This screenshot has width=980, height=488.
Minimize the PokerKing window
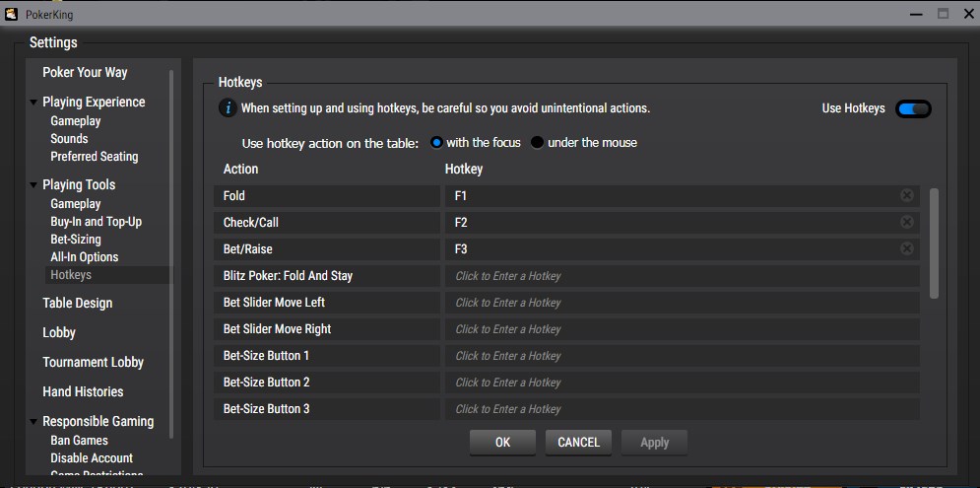pos(916,14)
